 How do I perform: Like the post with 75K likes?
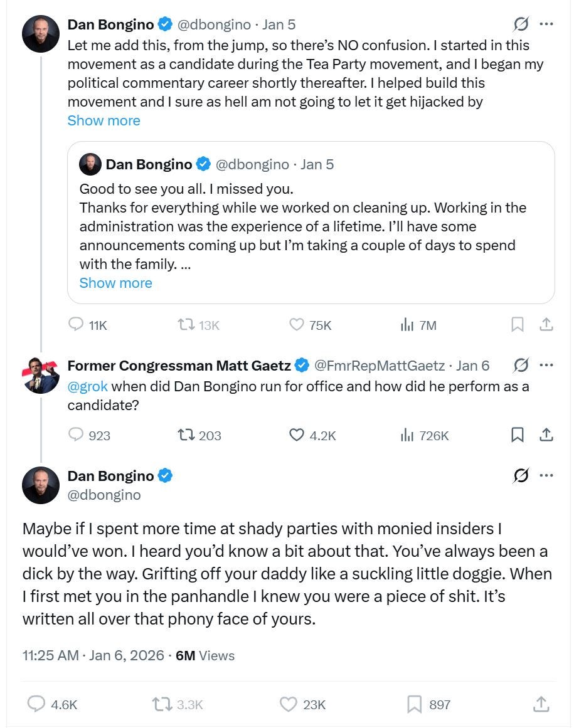click(297, 325)
